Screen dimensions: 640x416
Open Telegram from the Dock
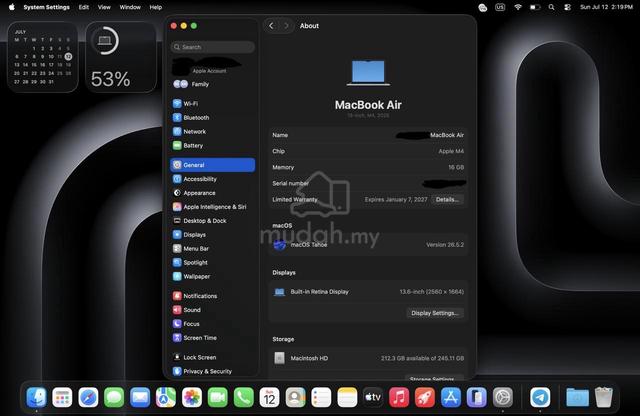(540, 397)
